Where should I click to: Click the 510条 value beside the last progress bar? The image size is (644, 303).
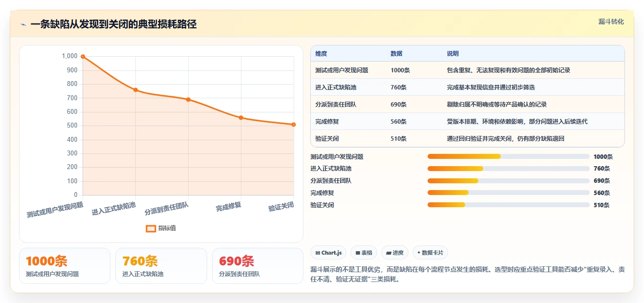pos(601,205)
